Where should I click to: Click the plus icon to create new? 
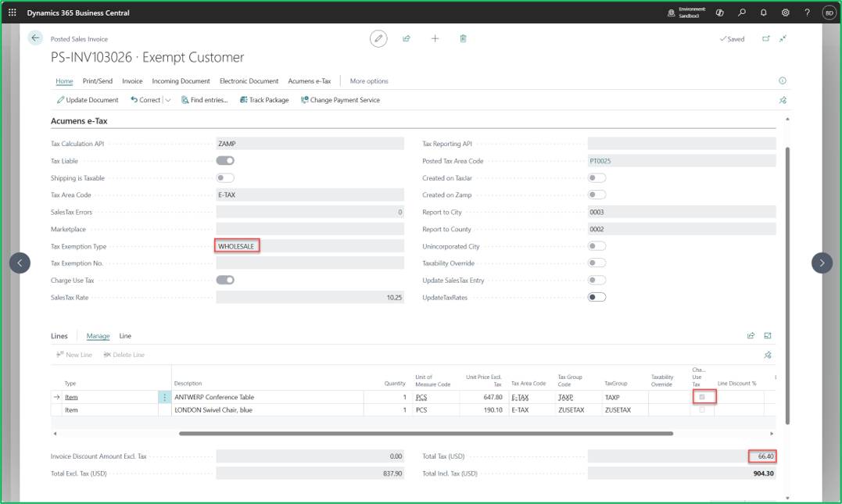[x=435, y=38]
